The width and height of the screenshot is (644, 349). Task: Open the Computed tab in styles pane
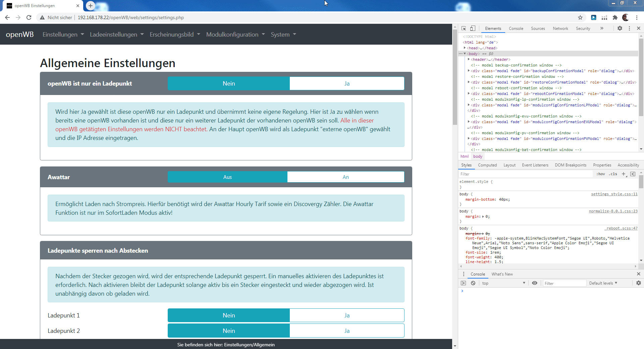pos(487,165)
